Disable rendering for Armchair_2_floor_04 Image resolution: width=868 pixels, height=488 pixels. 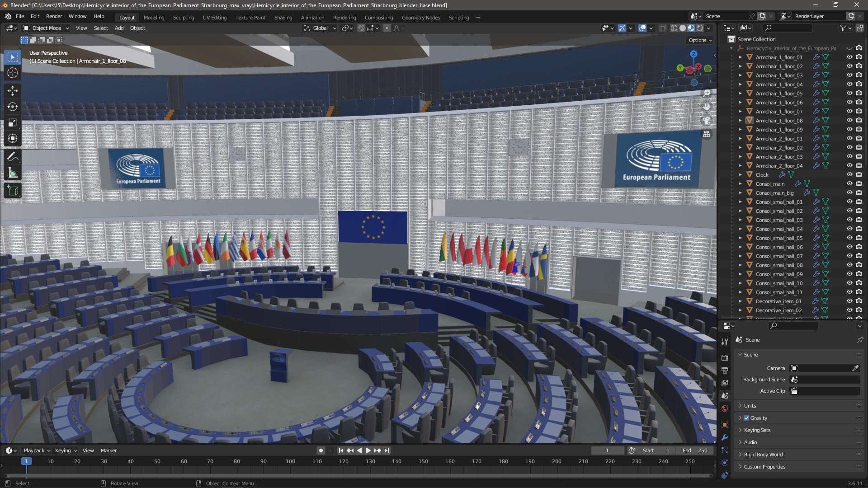click(x=859, y=166)
